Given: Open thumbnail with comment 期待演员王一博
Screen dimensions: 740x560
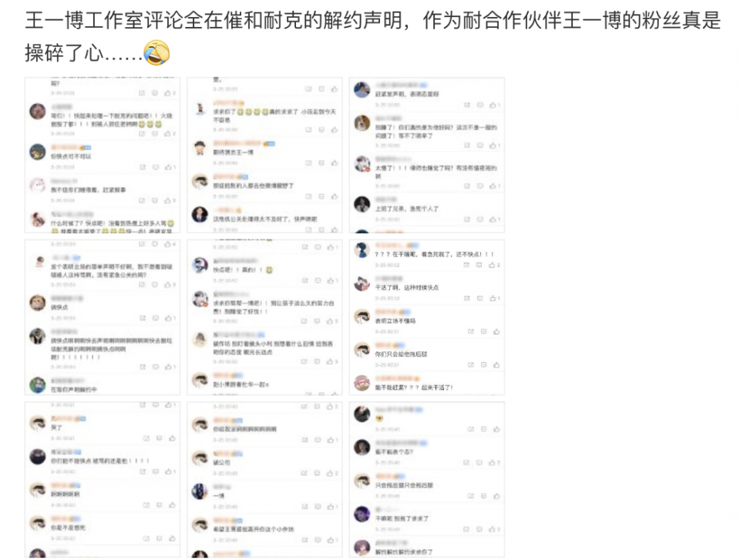Looking at the screenshot, I should click(x=264, y=156).
